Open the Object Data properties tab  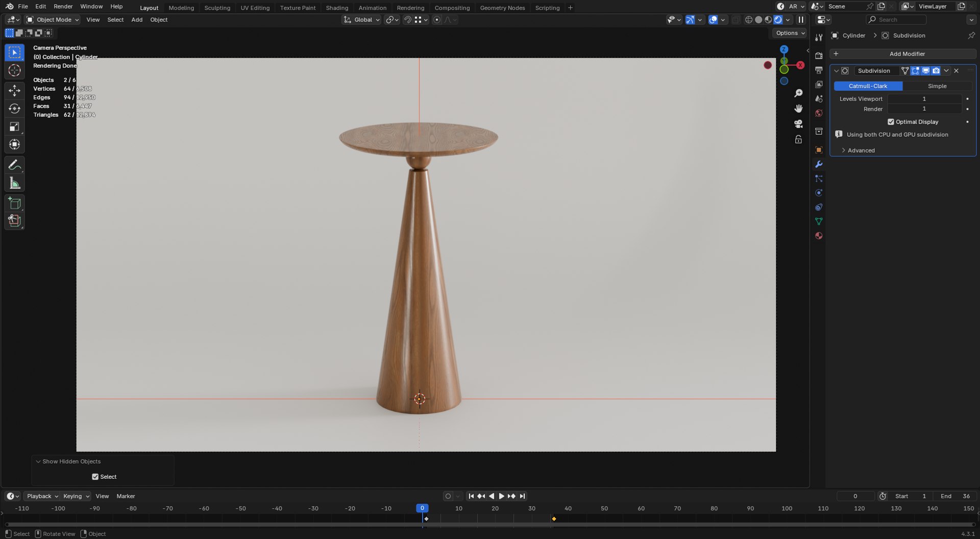(819, 222)
